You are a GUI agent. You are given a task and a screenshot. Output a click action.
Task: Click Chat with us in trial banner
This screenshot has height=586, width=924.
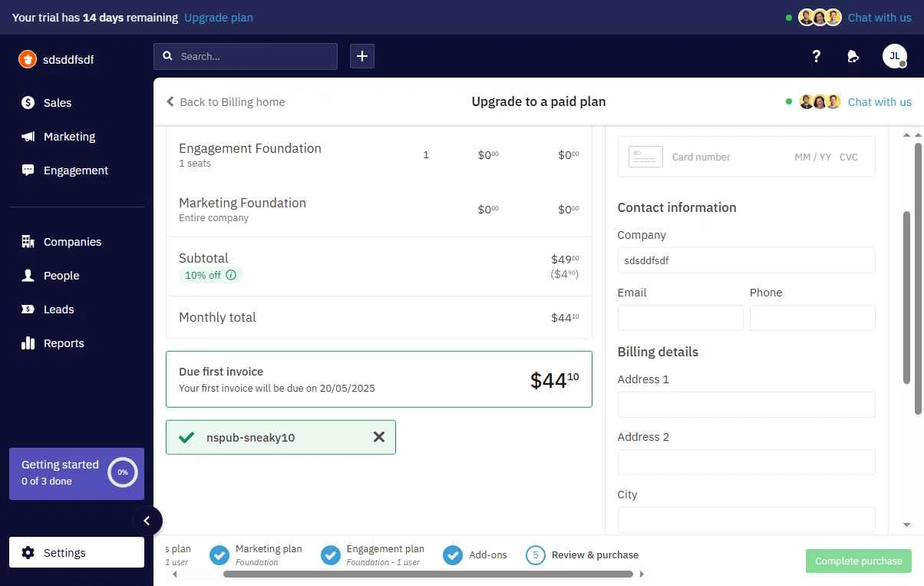[879, 17]
